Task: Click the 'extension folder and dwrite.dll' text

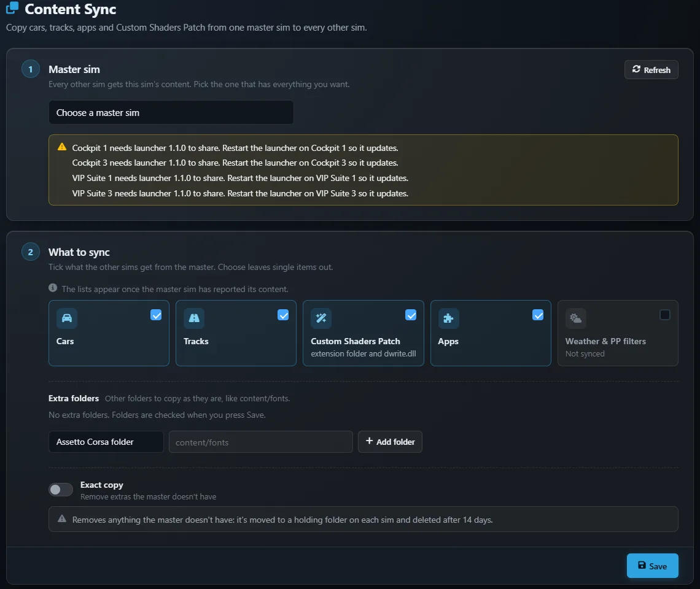Action: point(364,353)
